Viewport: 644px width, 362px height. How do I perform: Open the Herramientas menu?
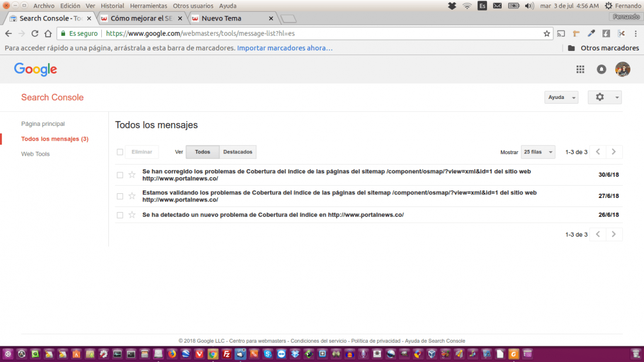point(148,6)
